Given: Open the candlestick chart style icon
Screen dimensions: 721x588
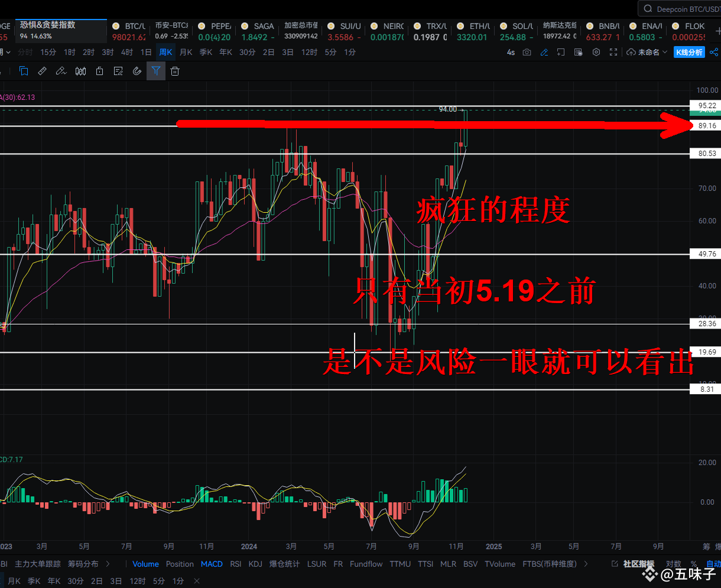Looking at the screenshot, I should click(81, 72).
